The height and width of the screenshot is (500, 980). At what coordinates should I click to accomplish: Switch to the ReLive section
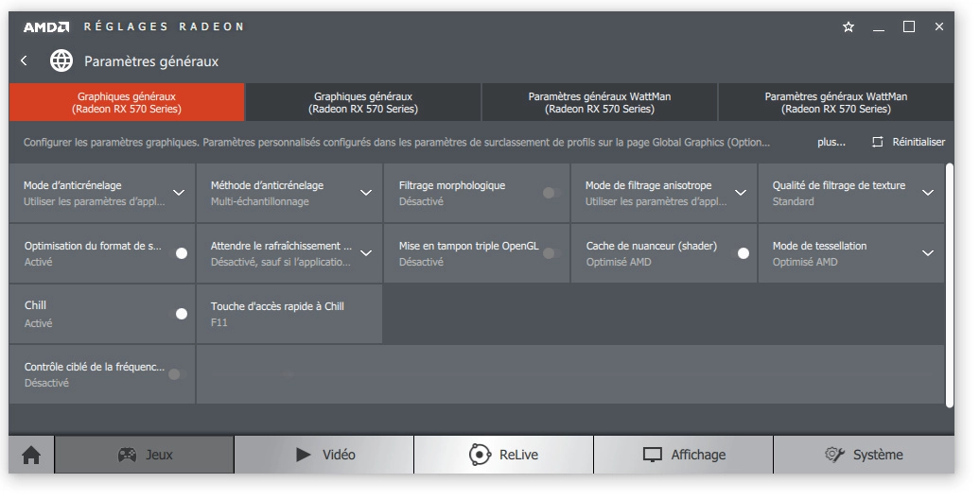tap(504, 455)
